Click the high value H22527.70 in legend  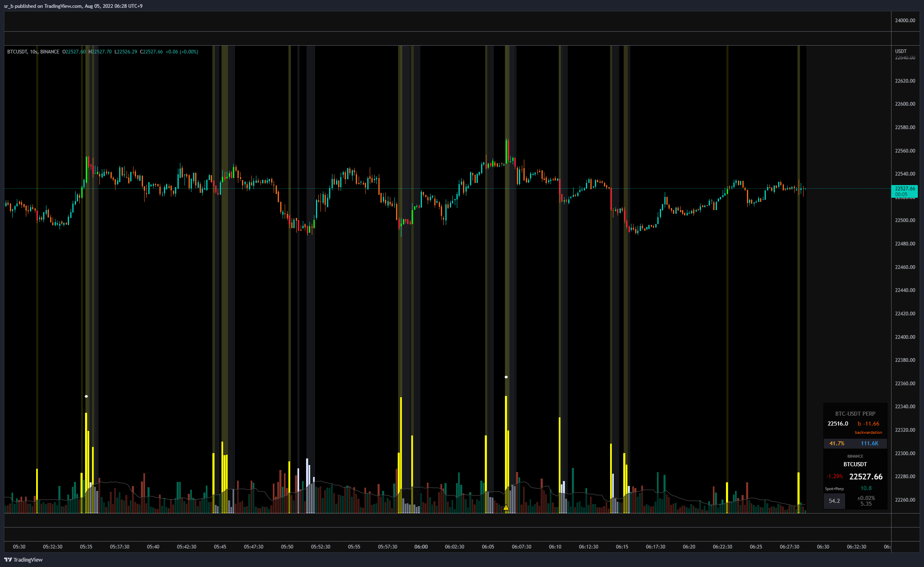coord(100,52)
